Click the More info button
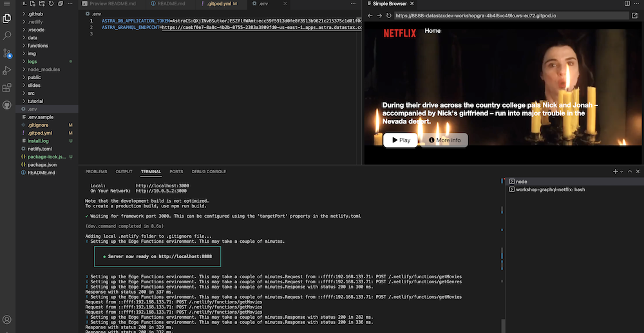Screen dimensions: 644x333 (444, 140)
